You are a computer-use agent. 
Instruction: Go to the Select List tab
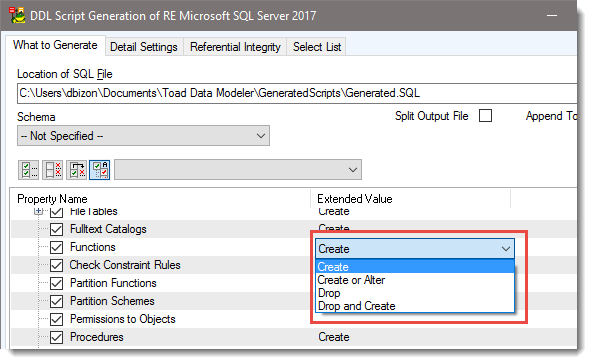click(x=317, y=47)
